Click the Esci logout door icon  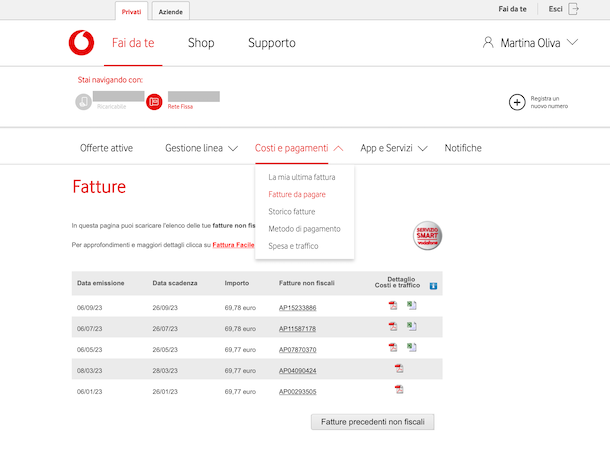[573, 9]
